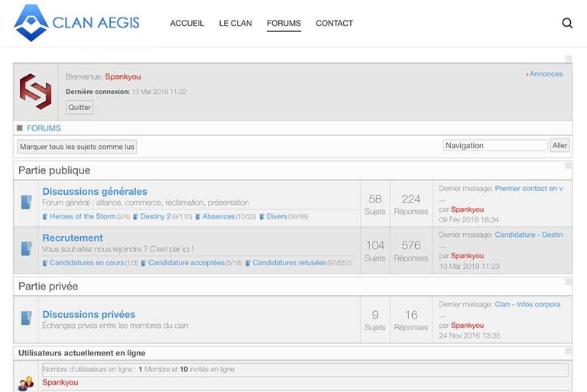This screenshot has height=392, width=587.
Task: Open the Discussions générales forum
Action: click(95, 191)
